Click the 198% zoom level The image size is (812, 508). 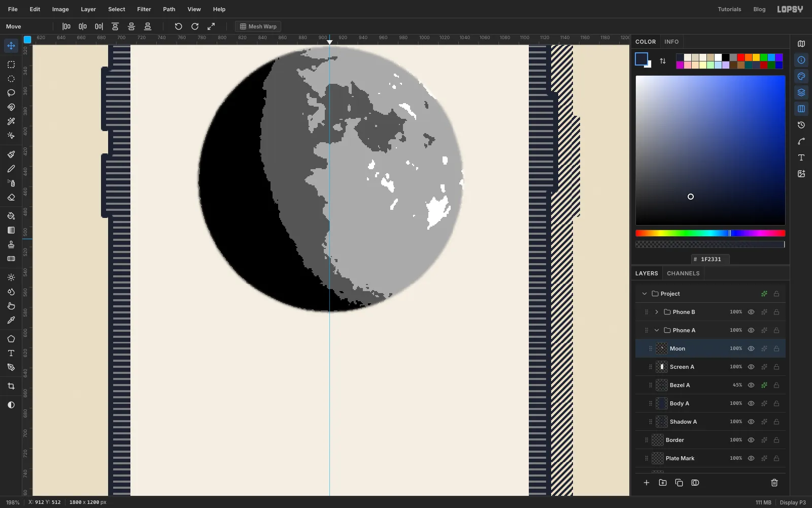(13, 502)
